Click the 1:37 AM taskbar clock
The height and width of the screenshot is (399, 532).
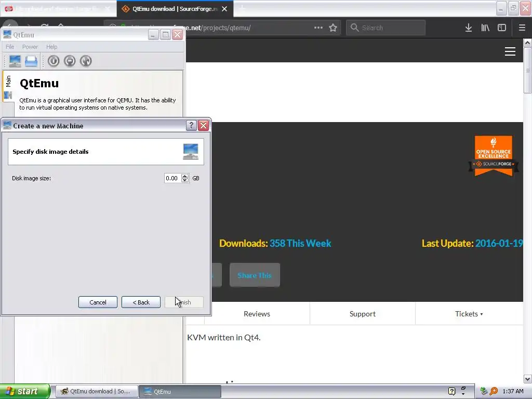513,391
